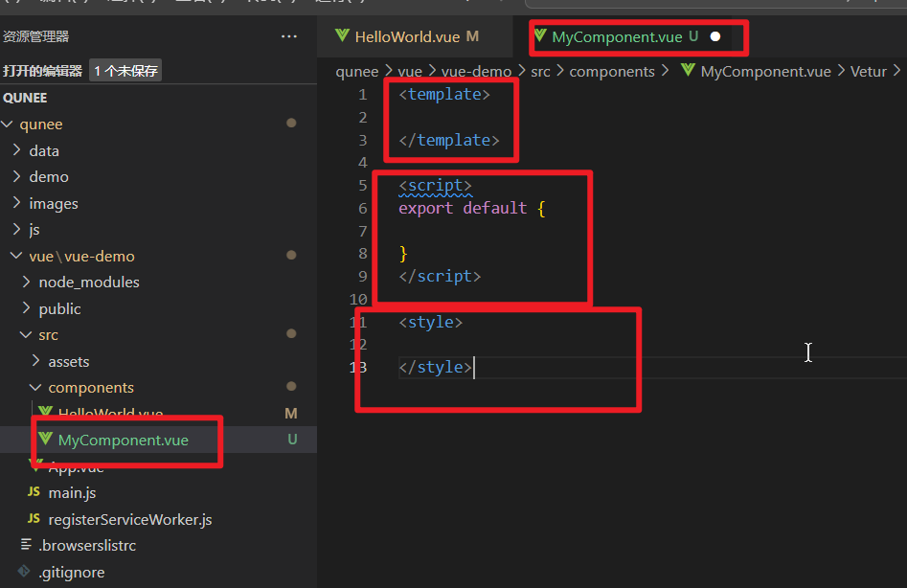
Task: Expand the 打开的编辑器 (Open Editors) section
Action: [42, 71]
